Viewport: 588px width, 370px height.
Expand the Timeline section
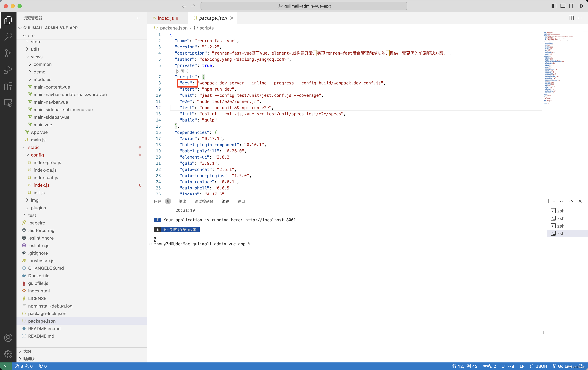(82, 359)
